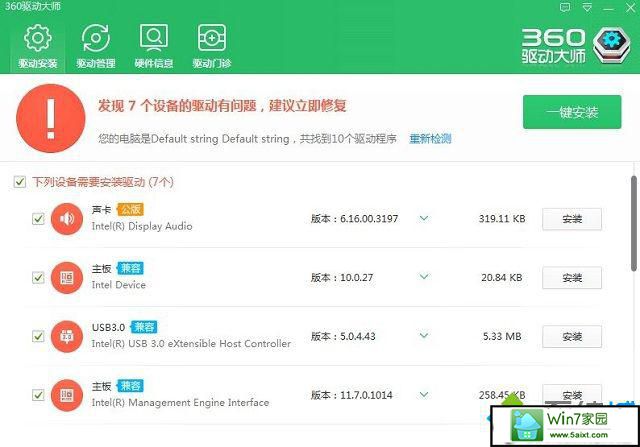The height and width of the screenshot is (447, 640).
Task: Expand version dropdown for 5.0.4.43
Action: click(424, 336)
